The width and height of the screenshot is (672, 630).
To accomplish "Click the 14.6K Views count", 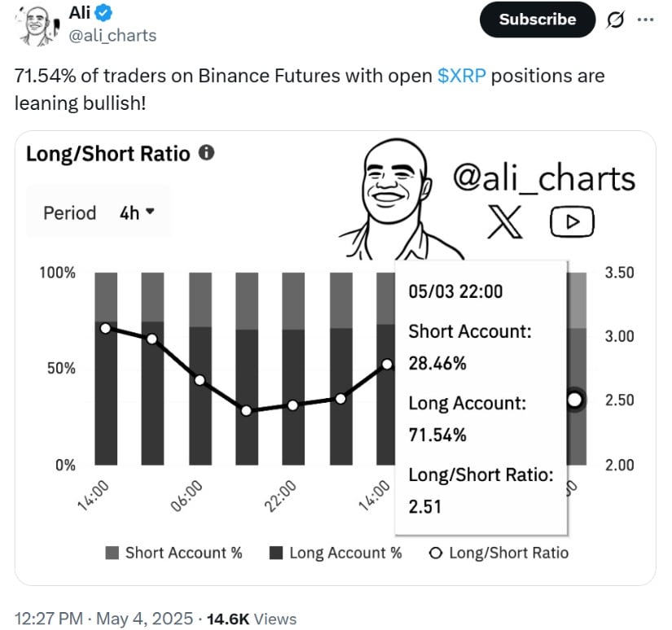I will pyautogui.click(x=251, y=619).
